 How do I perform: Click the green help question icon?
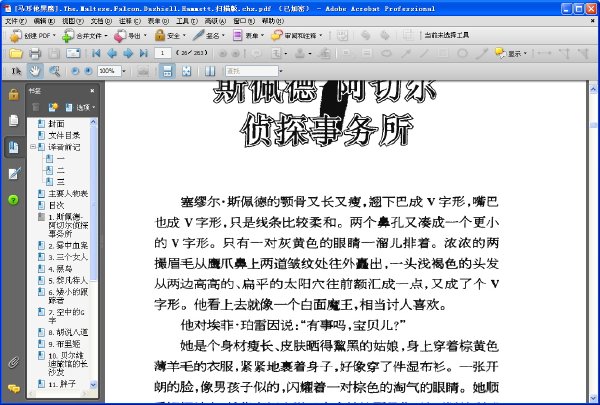tap(13, 199)
